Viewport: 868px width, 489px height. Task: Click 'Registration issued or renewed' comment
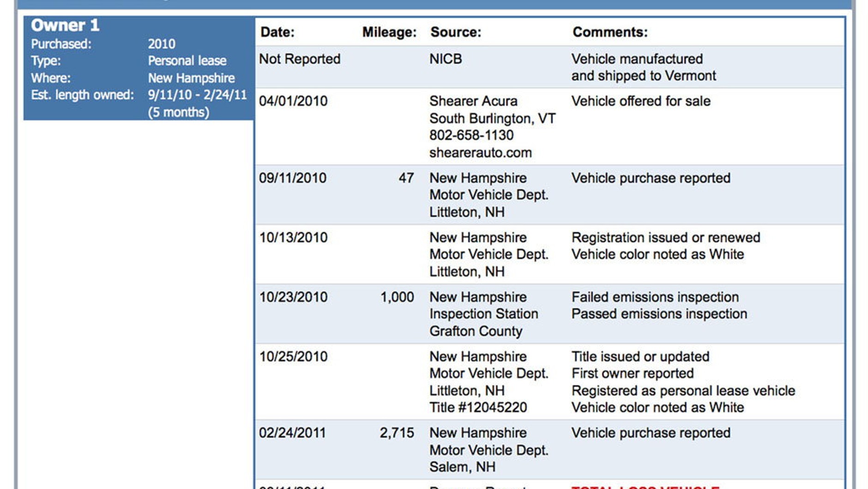click(666, 238)
